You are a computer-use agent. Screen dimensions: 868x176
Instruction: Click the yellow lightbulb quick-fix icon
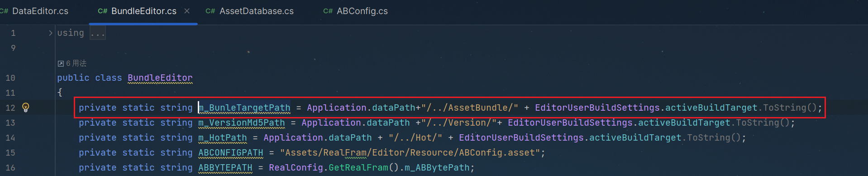click(26, 108)
